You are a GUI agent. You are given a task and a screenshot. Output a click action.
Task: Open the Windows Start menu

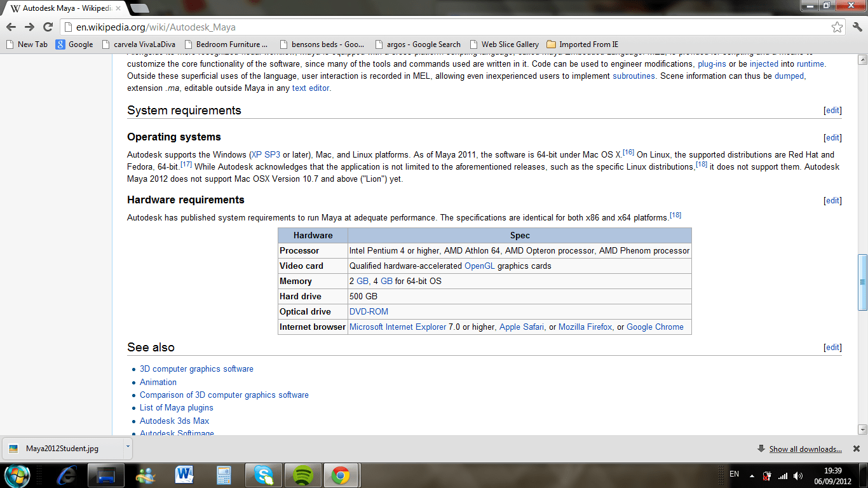[17, 475]
